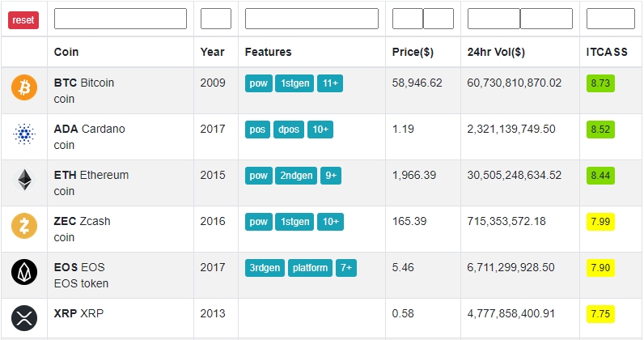The height and width of the screenshot is (340, 644).
Task: Click the red reset button
Action: tap(23, 20)
